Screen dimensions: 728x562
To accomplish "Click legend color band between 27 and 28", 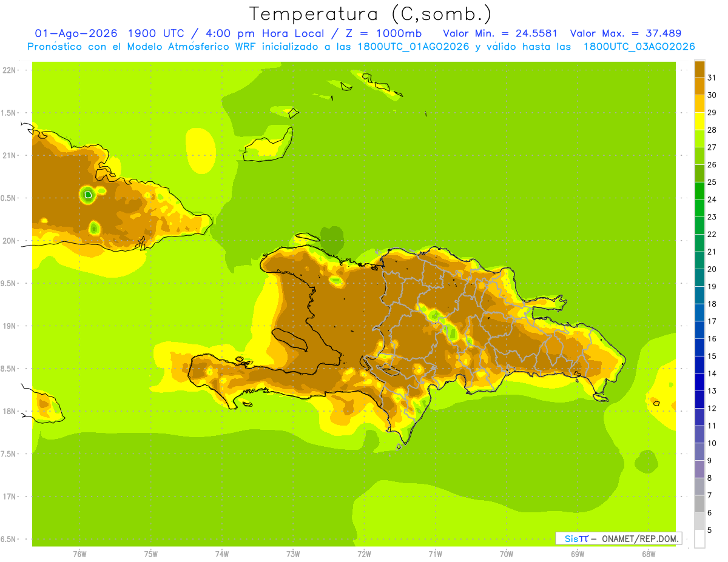I will pos(699,138).
